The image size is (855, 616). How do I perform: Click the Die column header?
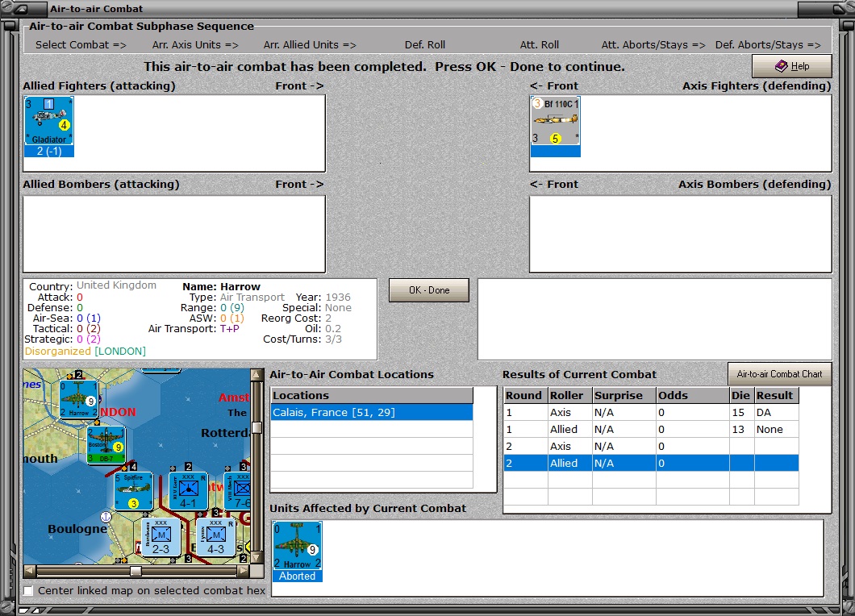pyautogui.click(x=742, y=395)
